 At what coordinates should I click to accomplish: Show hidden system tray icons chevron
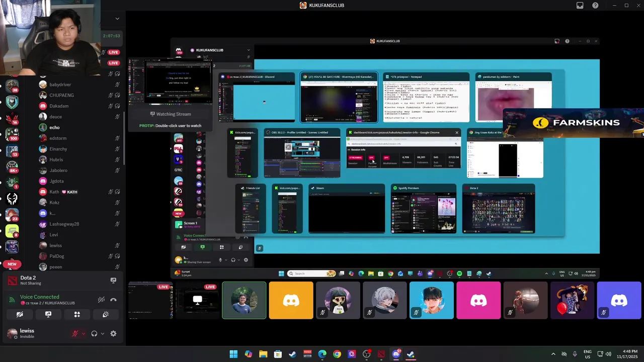coord(553,354)
